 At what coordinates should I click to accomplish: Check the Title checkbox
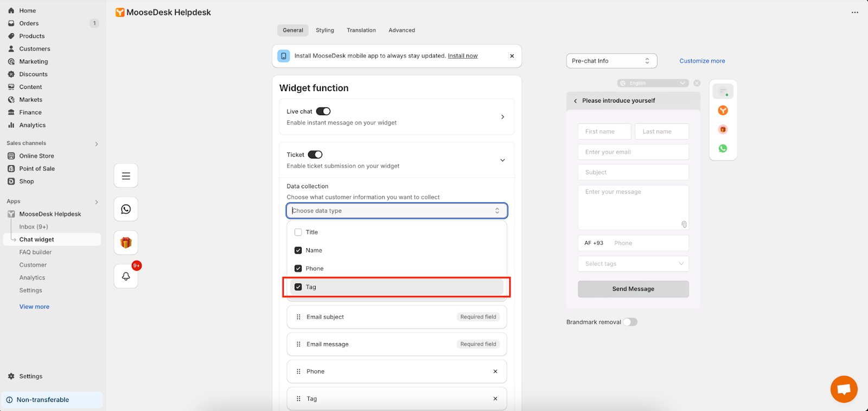pyautogui.click(x=298, y=232)
